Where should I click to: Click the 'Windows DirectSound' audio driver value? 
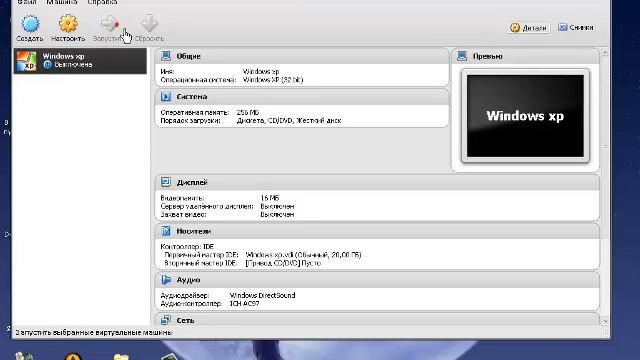click(262, 295)
